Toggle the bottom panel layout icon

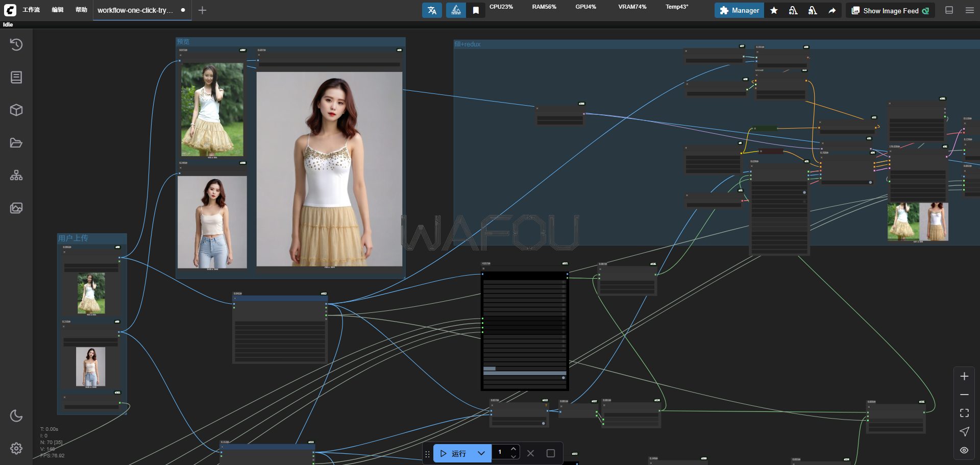point(949,10)
